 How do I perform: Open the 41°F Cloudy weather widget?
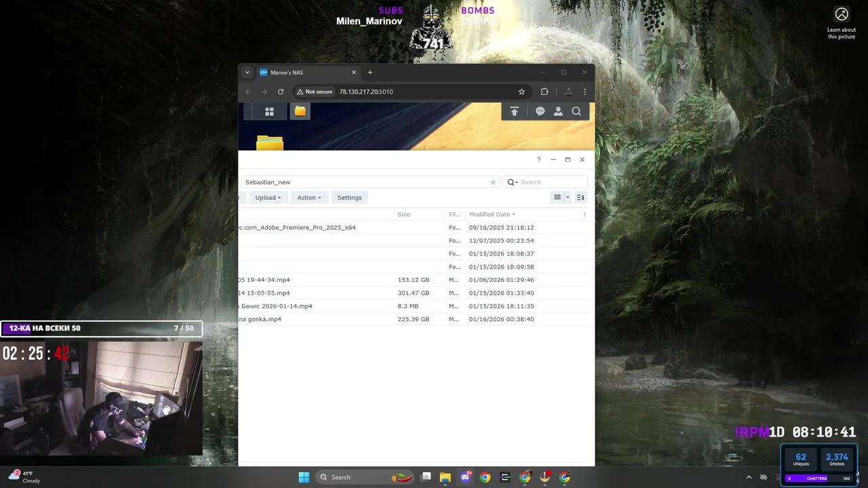coord(24,477)
